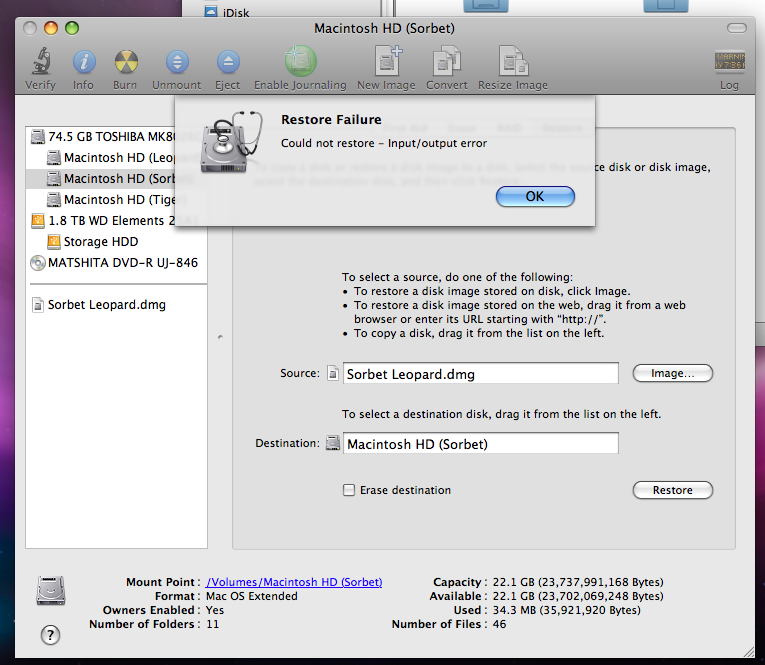Viewport: 765px width, 665px height.
Task: Click the Source field with Sorbet Leopard.dmg
Action: pos(481,373)
